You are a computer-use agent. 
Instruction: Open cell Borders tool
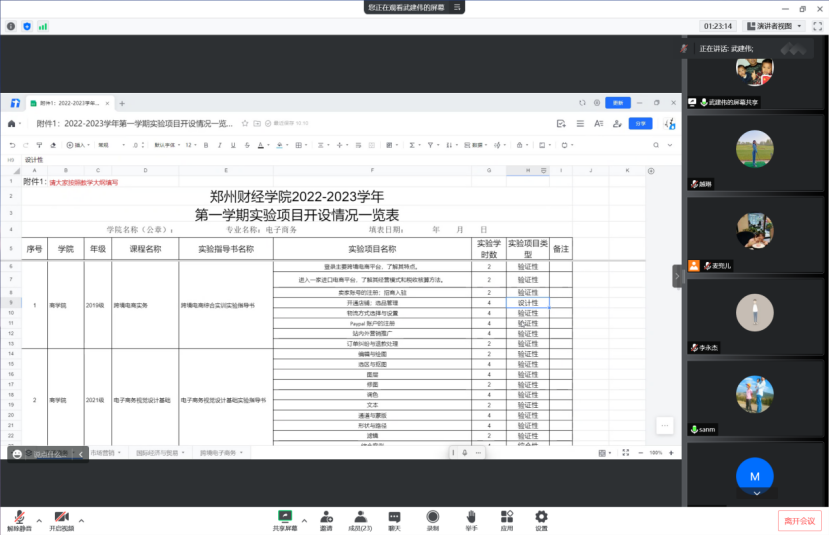click(299, 145)
